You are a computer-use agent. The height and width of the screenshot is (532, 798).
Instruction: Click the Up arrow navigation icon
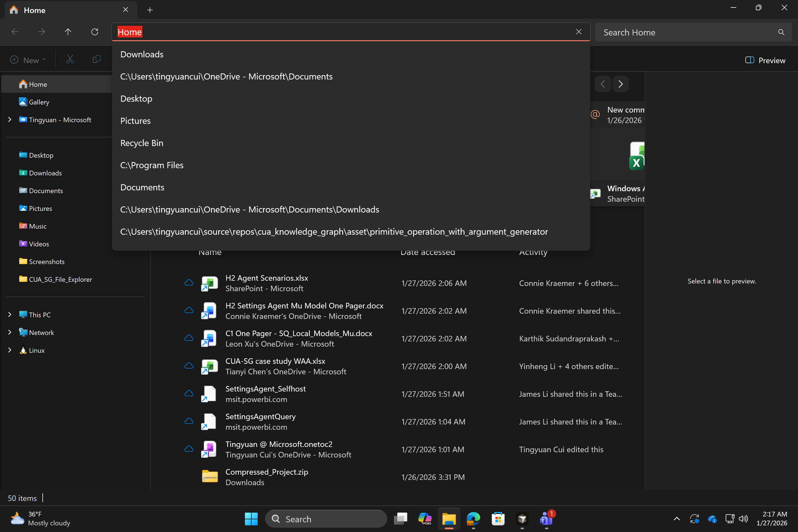pyautogui.click(x=68, y=32)
